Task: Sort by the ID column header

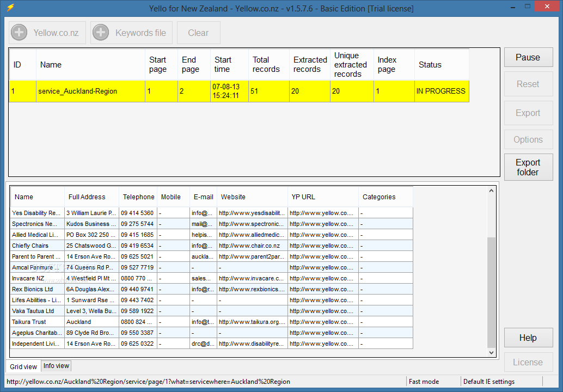Action: click(x=23, y=65)
